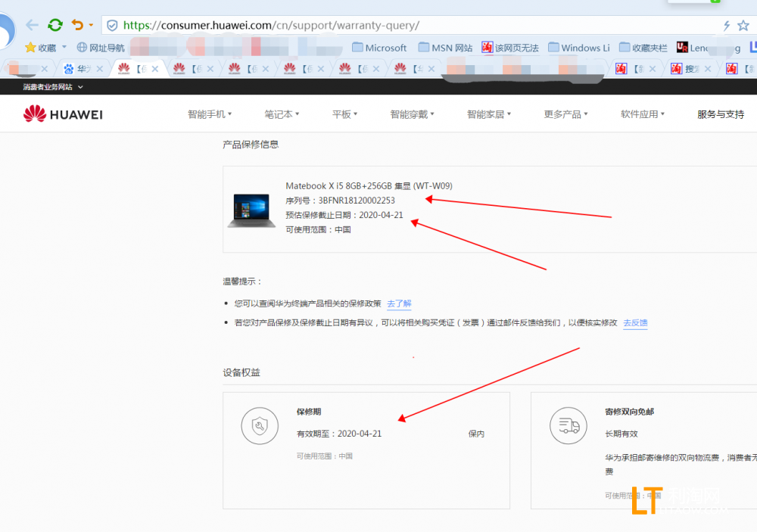
Task: Close the Taobao tab labeled 搜
Action: tap(708, 69)
